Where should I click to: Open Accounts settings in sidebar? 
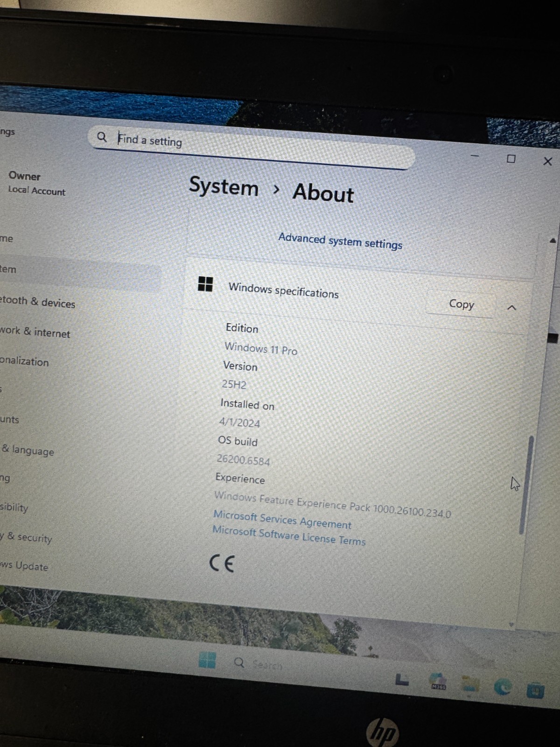[9, 420]
